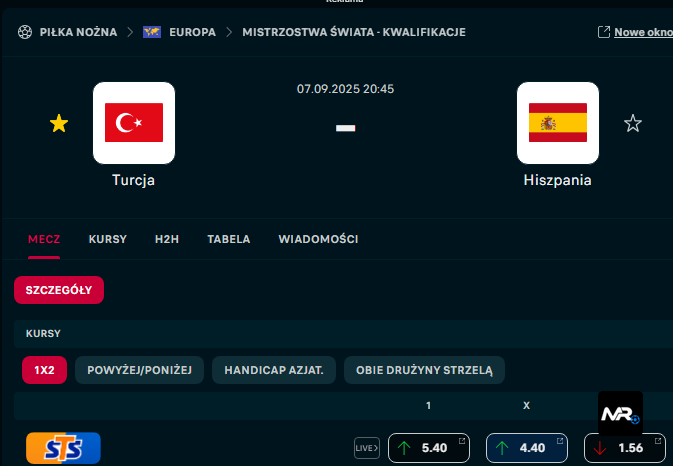Click the Spain flag team logo

point(558,123)
